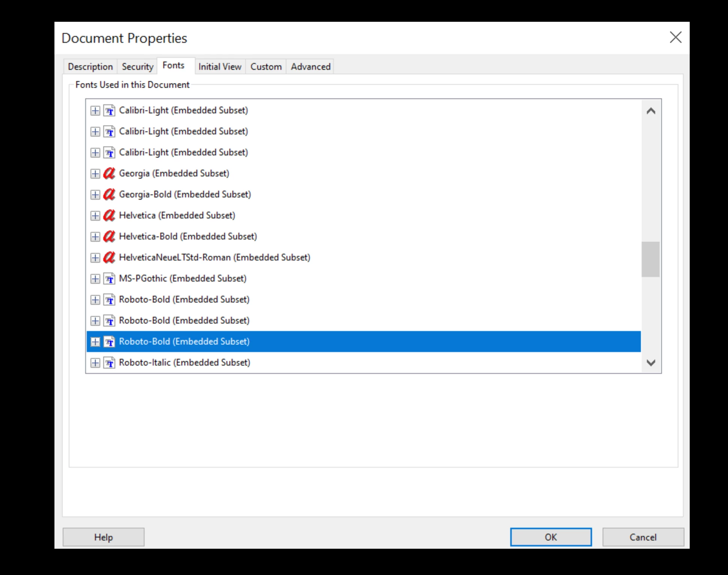
Task: Click the first Calibri-Light TrueType icon
Action: click(x=109, y=110)
